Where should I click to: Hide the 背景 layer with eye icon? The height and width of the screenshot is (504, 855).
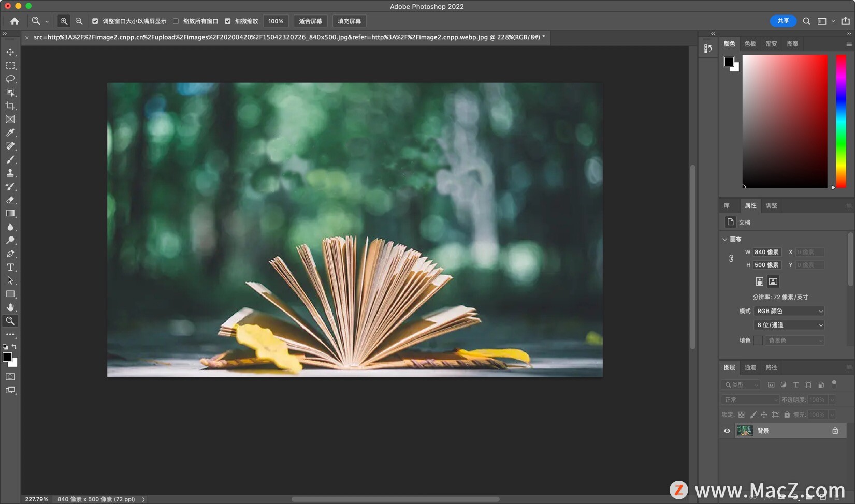(x=727, y=431)
